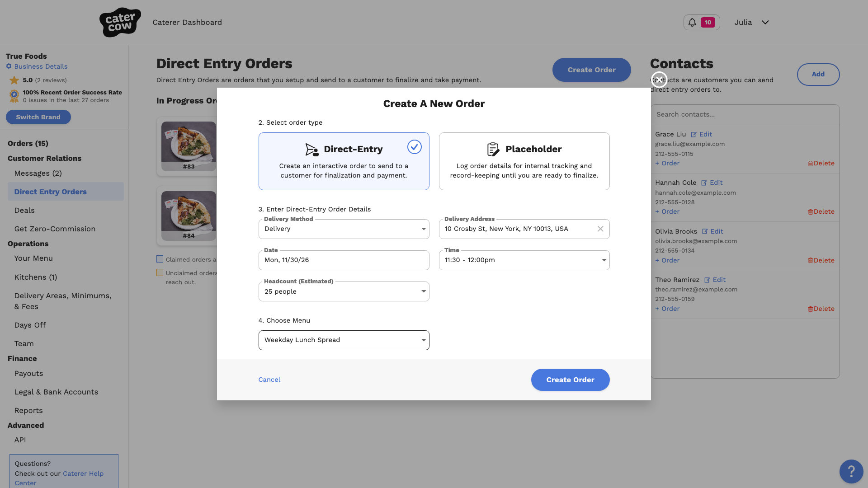The width and height of the screenshot is (868, 488).
Task: Click the Add contact button
Action: 818,74
